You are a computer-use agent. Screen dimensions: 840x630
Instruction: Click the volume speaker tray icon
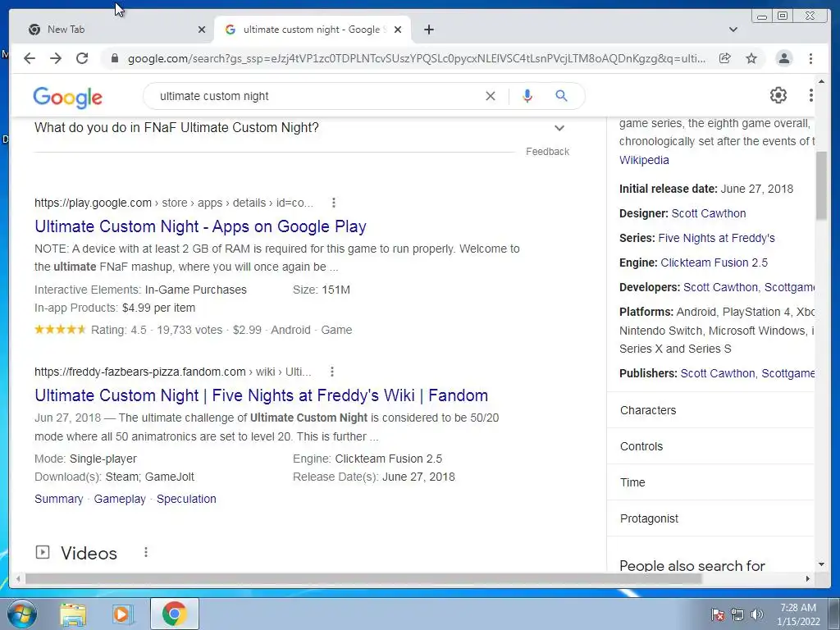click(x=757, y=614)
